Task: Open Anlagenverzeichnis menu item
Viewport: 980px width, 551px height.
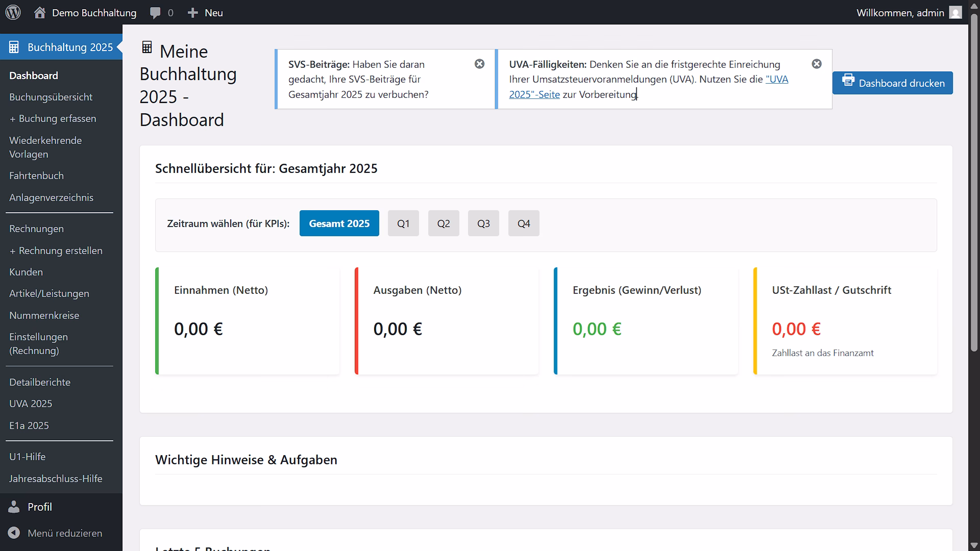Action: pyautogui.click(x=51, y=197)
